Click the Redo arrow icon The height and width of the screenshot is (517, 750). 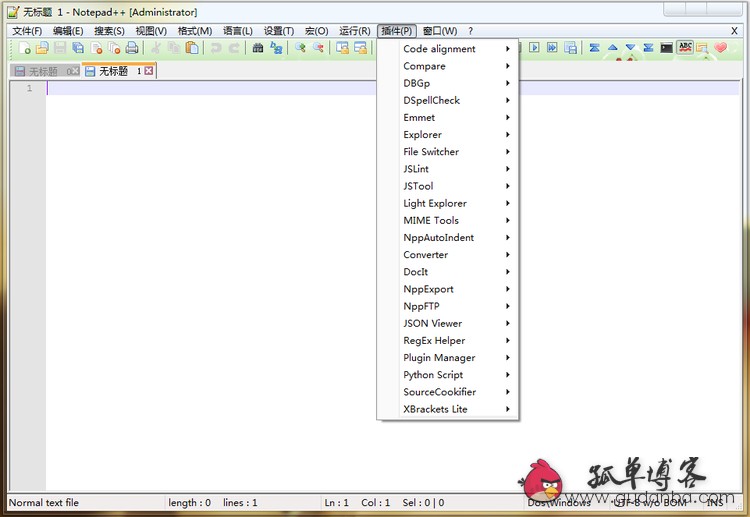(x=234, y=48)
